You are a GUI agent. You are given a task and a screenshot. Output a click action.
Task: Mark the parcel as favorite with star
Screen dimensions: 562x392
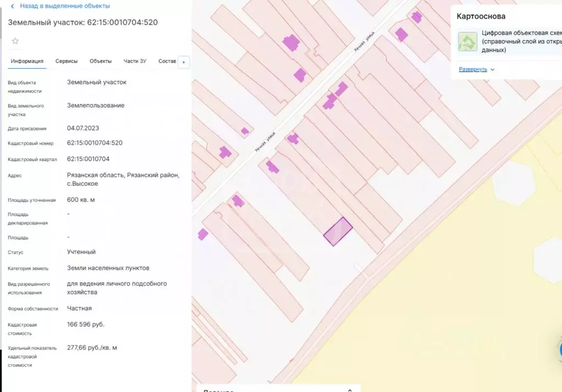[15, 41]
